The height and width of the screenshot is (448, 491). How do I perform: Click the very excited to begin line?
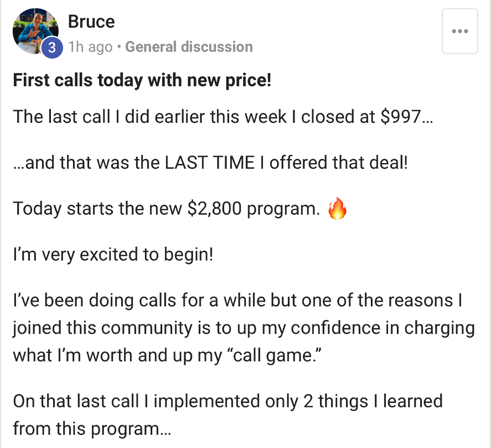point(113,254)
